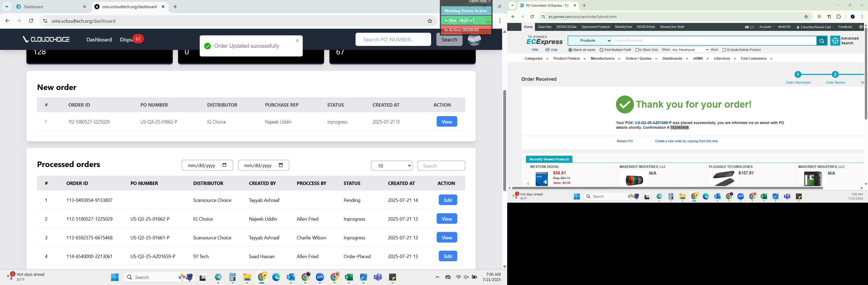The width and height of the screenshot is (868, 285).
Task: Expand the Product Finders menu
Action: tap(569, 59)
